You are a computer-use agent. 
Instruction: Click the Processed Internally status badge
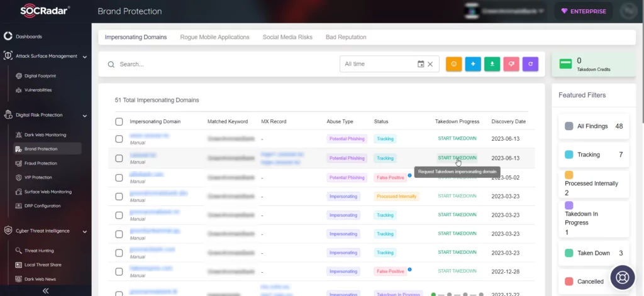[396, 196]
